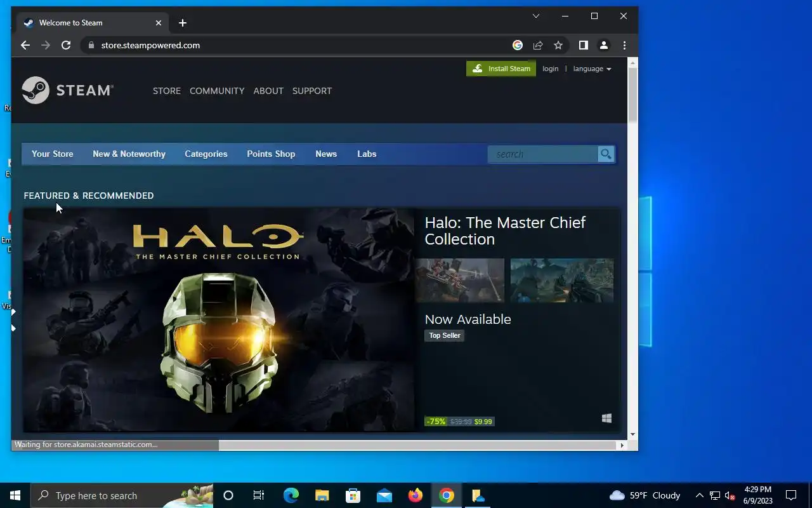This screenshot has width=812, height=508.
Task: Open the News tab
Action: point(326,154)
